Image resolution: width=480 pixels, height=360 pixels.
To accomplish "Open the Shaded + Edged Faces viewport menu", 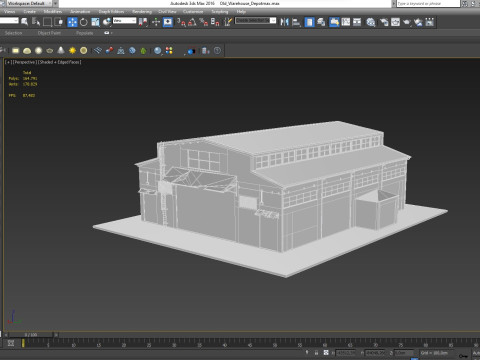I will [x=59, y=62].
